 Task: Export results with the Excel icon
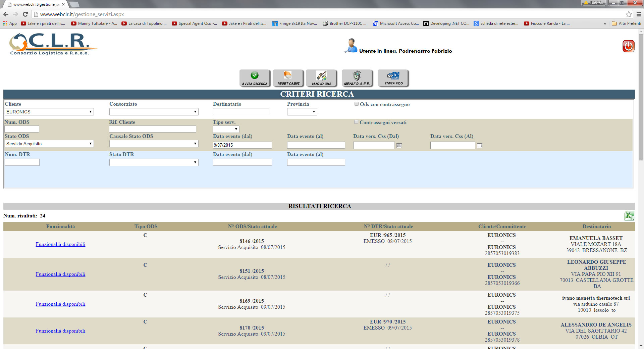[629, 216]
